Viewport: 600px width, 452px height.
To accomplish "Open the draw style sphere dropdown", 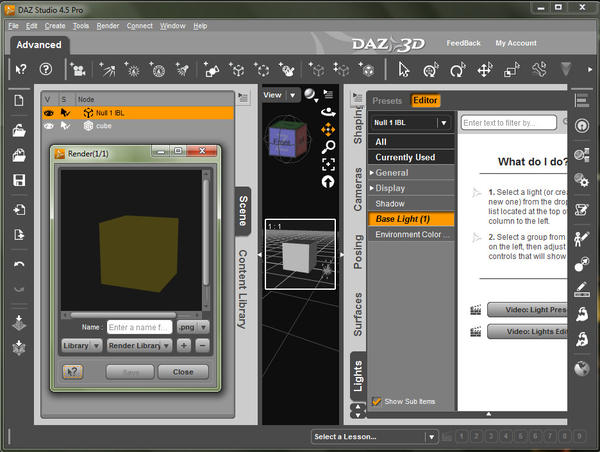I will [311, 95].
